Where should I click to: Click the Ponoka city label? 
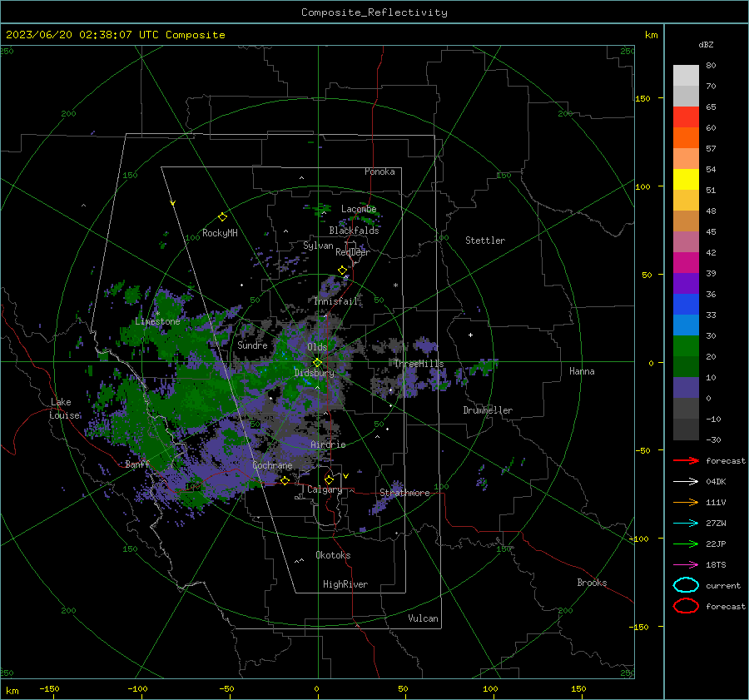click(379, 171)
